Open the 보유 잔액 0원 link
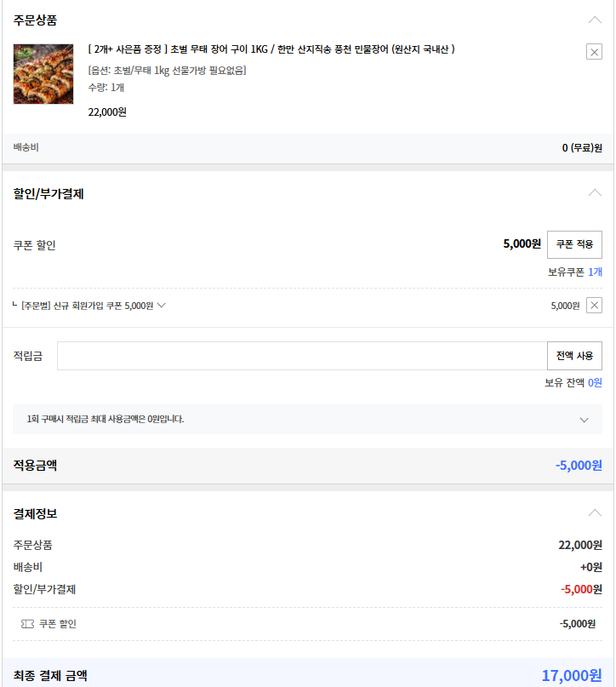Viewport: 616px width, 687px height. 595,383
